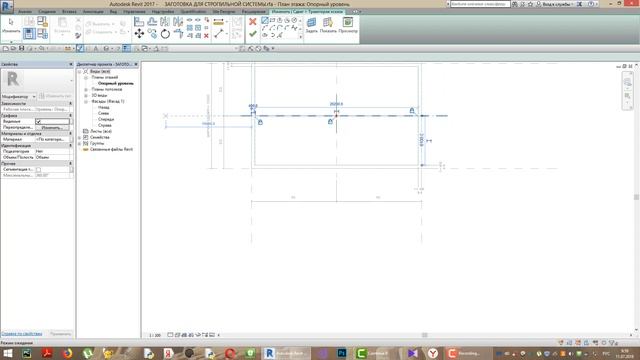
Task: Toggle the Сегментация checkbox in properties
Action: (x=38, y=169)
